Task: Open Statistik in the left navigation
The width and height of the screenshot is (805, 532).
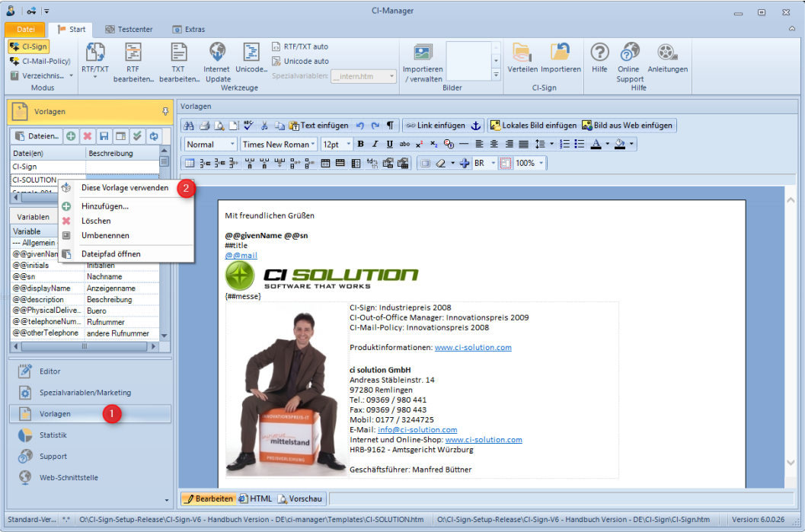Action: point(53,435)
